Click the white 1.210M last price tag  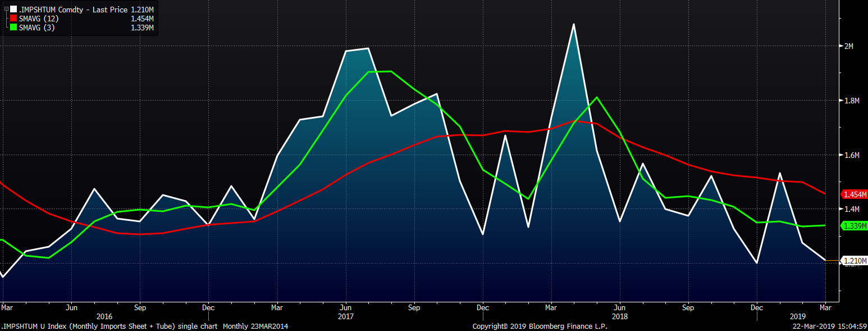855,261
